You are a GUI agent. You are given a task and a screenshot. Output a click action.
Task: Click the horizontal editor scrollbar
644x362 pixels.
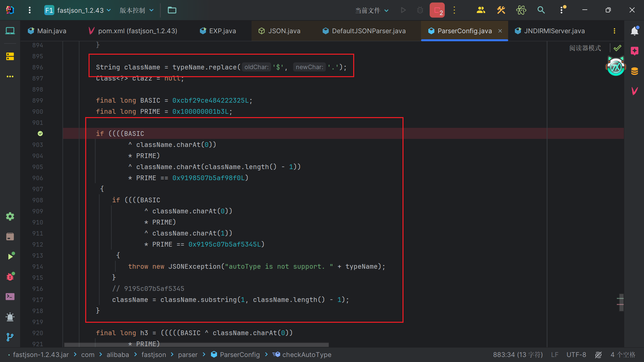tap(196, 345)
